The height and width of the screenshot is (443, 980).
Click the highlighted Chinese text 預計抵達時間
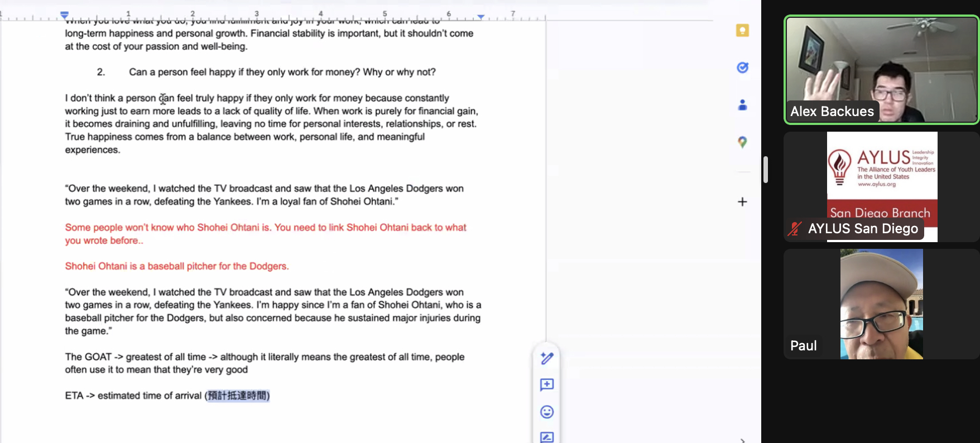click(238, 396)
